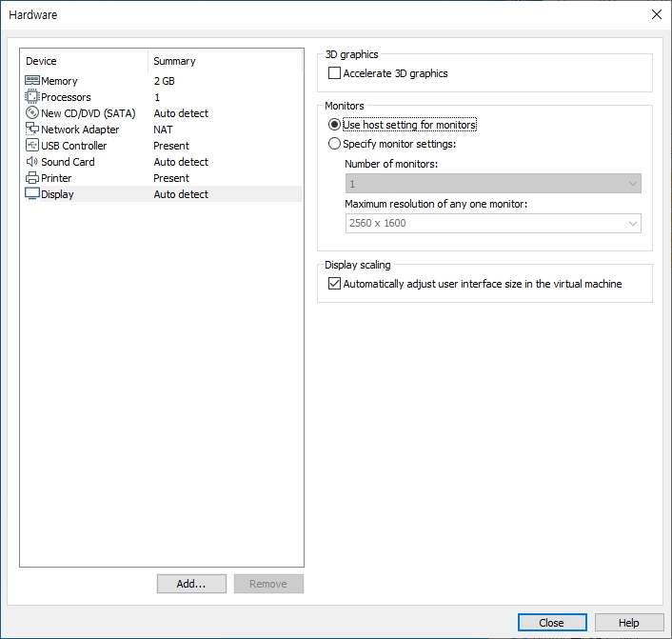Click the CD/DVD disc icon

[32, 112]
